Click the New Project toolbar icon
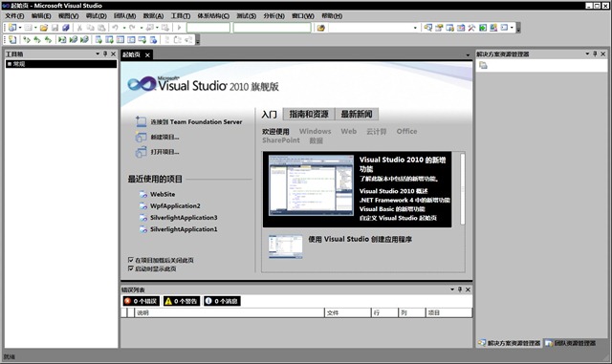Viewport: 612px width, 364px height. click(x=12, y=28)
